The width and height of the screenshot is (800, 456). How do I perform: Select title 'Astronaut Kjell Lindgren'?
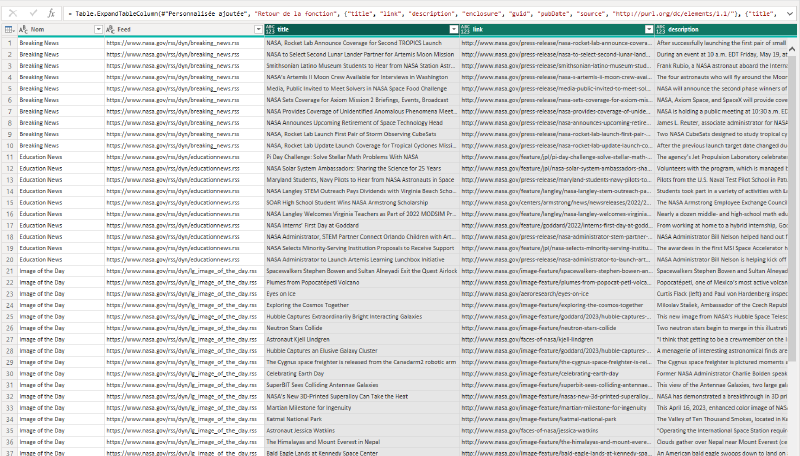coord(362,339)
